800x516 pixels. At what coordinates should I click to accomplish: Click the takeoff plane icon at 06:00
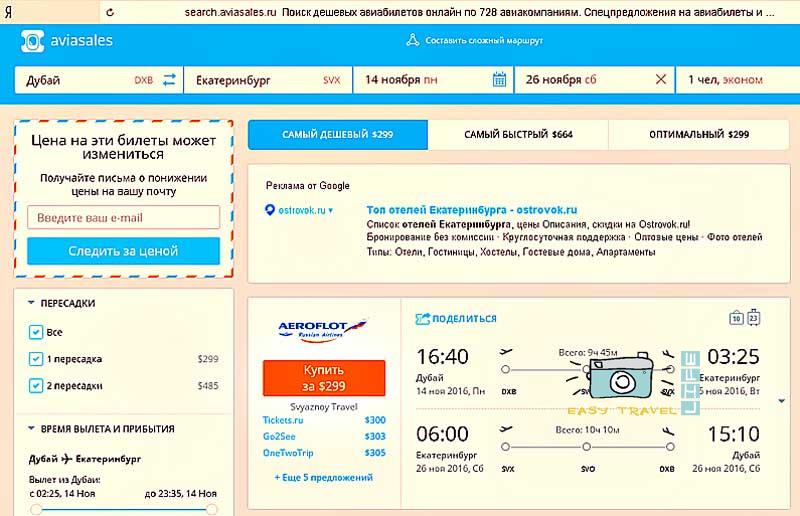click(x=505, y=429)
